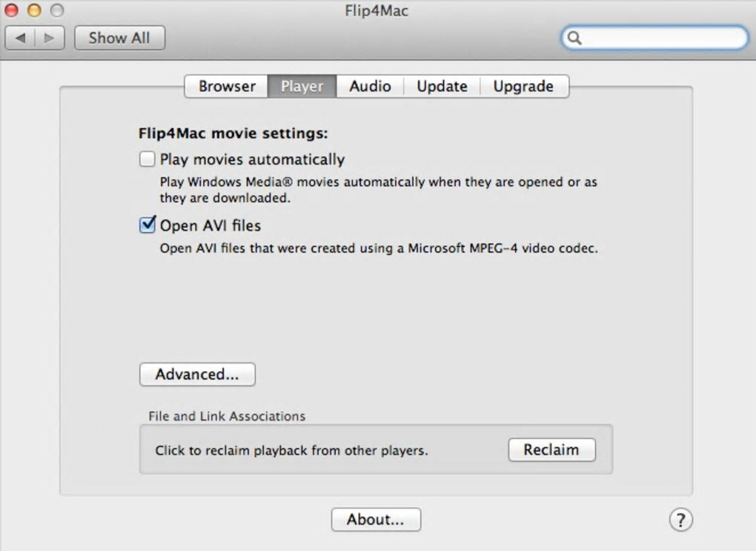Open the Advanced… settings
Viewport: 756px width, 551px height.
pos(197,375)
